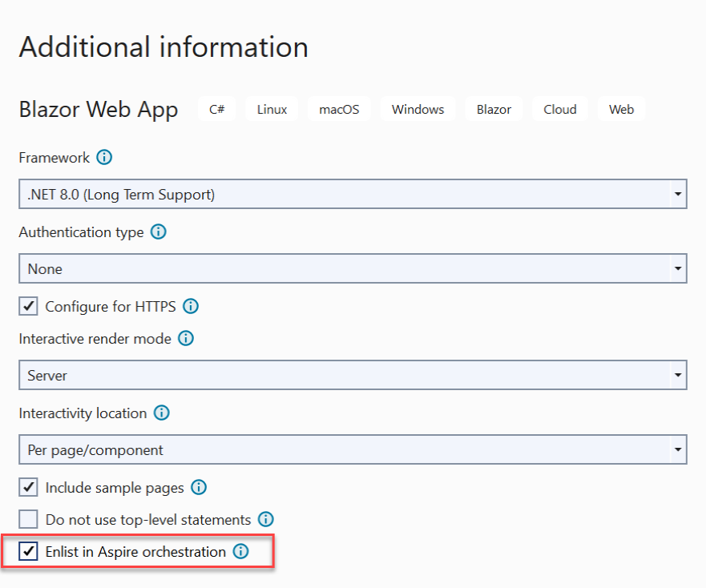Open the Authentication type dropdown

tap(353, 268)
